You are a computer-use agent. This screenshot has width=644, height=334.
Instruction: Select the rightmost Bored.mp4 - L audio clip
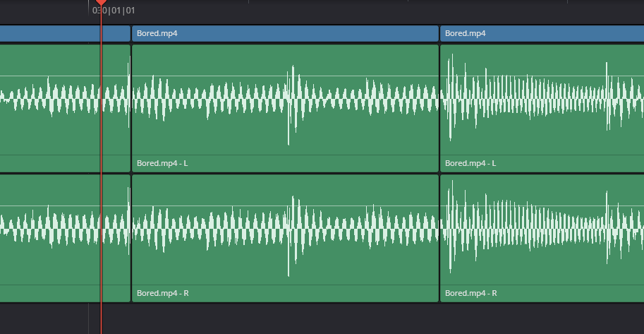click(x=542, y=108)
